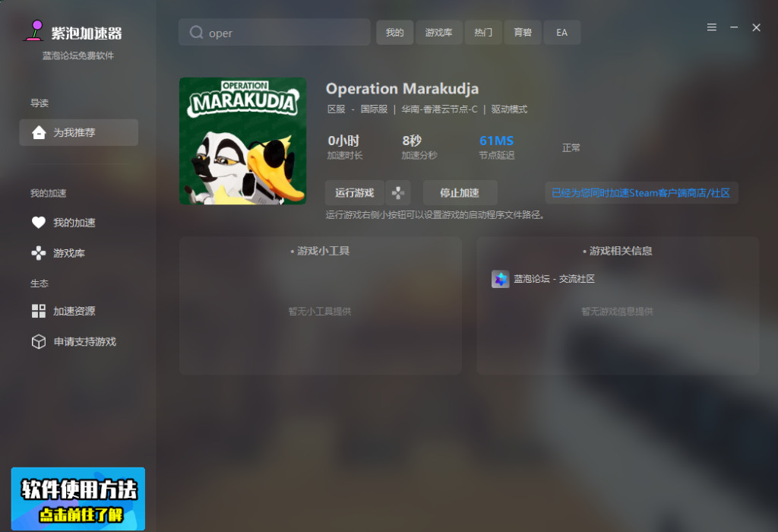
Task: Open the EA tab
Action: (x=561, y=32)
